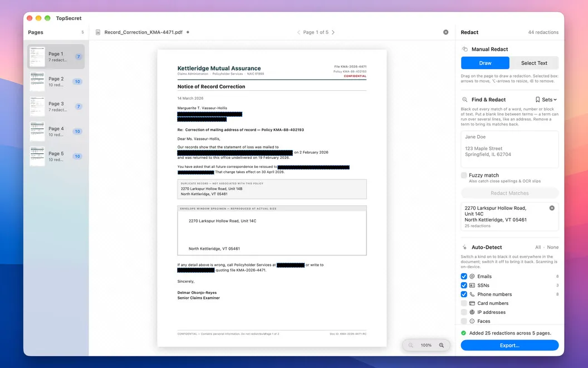Click the IP addresses globe icon
The width and height of the screenshot is (588, 368).
point(472,312)
